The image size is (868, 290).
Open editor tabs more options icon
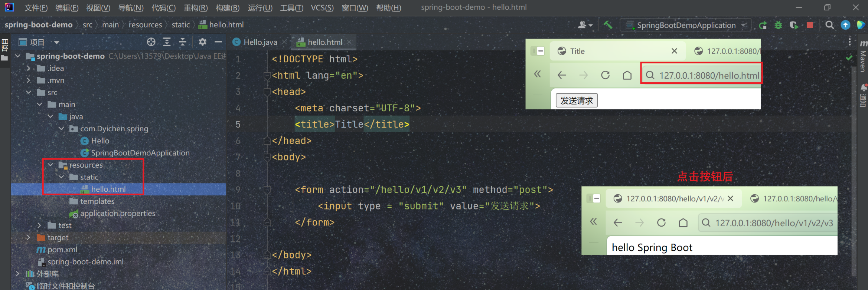tap(849, 42)
